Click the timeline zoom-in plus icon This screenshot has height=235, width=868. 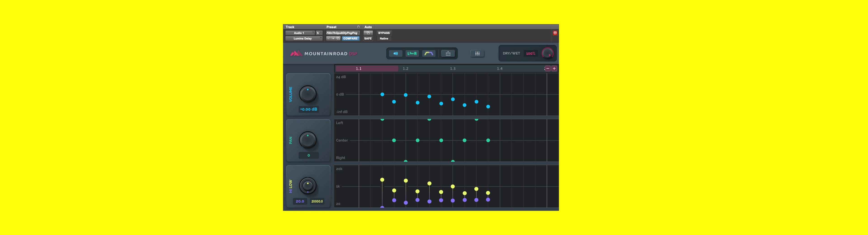(x=554, y=69)
